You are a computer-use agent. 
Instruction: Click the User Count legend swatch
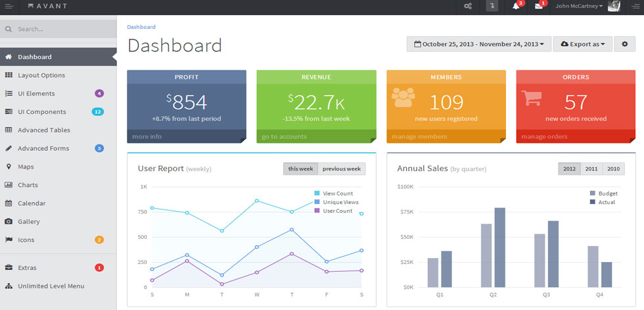[317, 211]
